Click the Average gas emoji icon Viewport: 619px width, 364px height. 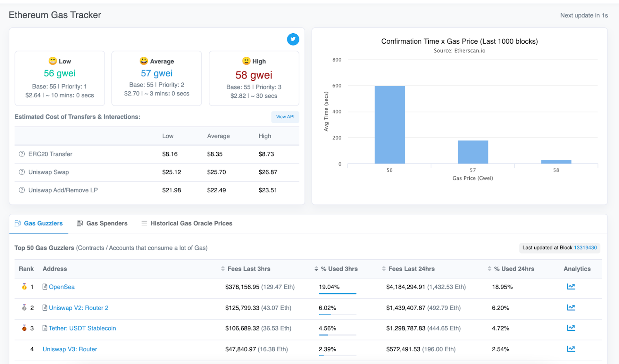tap(144, 61)
